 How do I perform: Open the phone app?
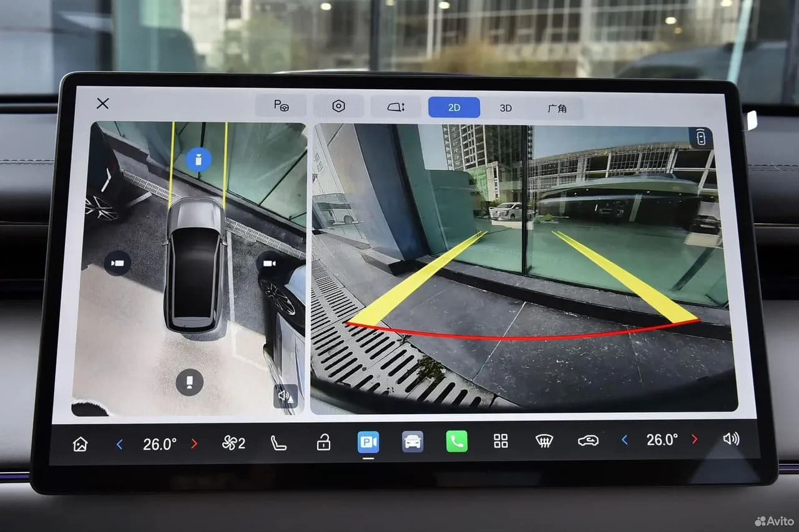(x=457, y=442)
